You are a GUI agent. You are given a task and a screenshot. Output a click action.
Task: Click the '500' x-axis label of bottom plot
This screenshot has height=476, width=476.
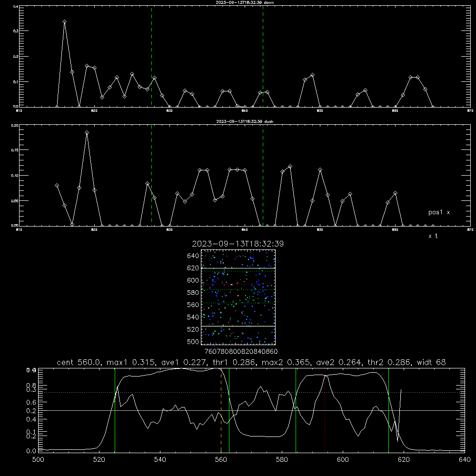pyautogui.click(x=38, y=460)
